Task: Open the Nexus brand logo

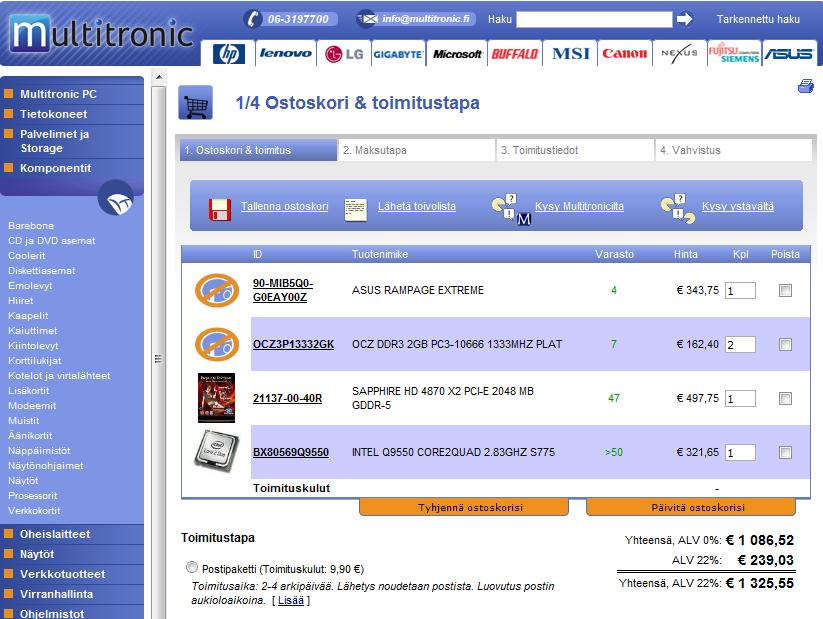Action: click(680, 53)
